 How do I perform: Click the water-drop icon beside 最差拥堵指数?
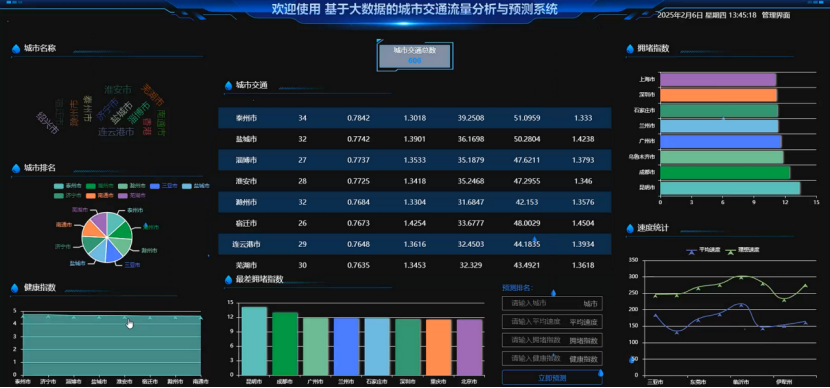tap(228, 280)
